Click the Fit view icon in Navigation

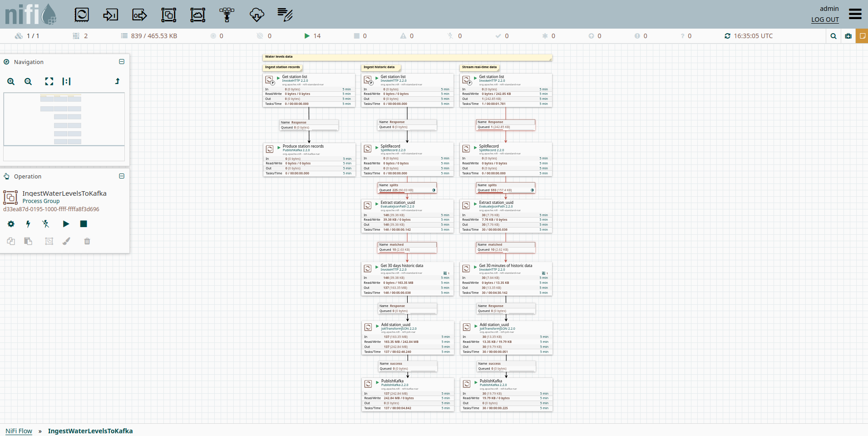[49, 82]
